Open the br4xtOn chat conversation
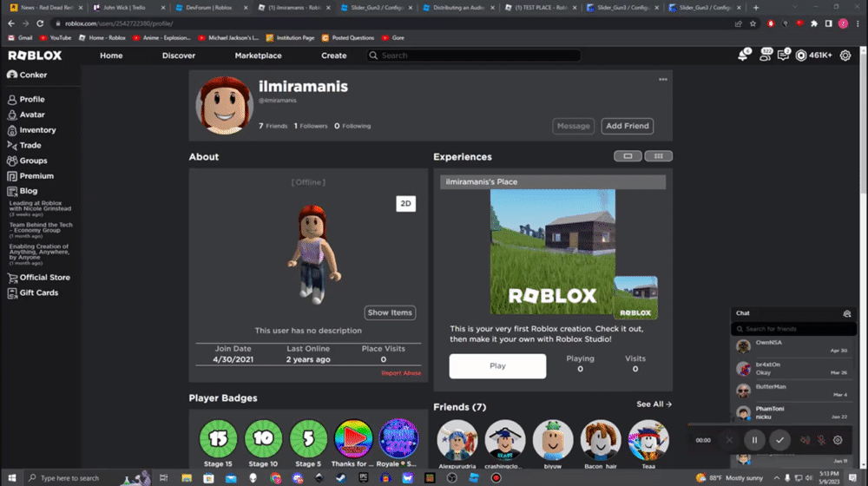Viewport: 868px width, 486px height. tap(793, 369)
